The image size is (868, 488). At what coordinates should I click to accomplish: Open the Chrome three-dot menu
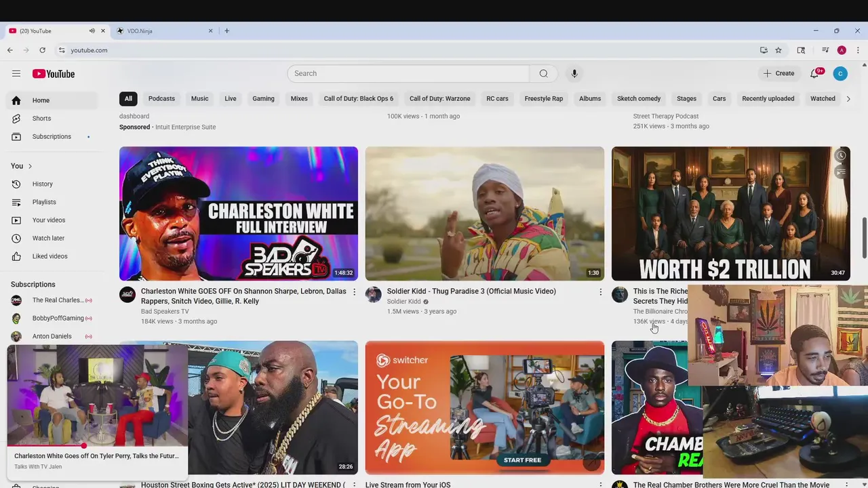[858, 50]
